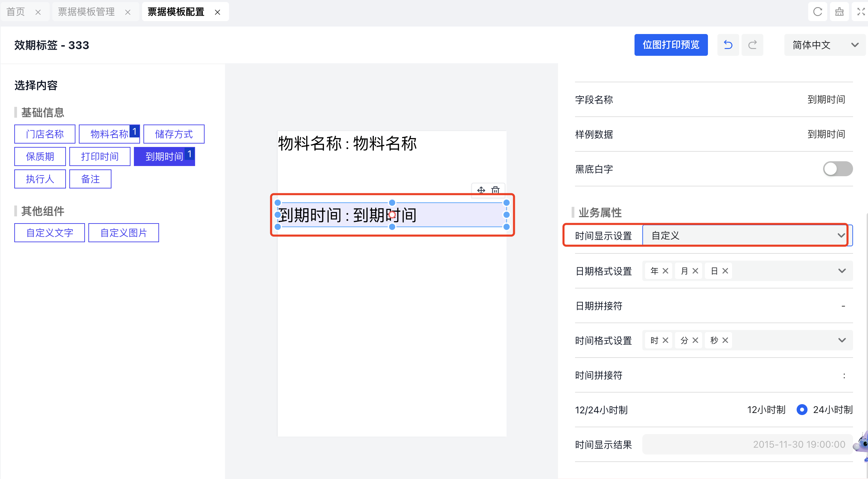Expand the 日期格式设置 dropdown
The image size is (868, 479).
[x=841, y=271]
